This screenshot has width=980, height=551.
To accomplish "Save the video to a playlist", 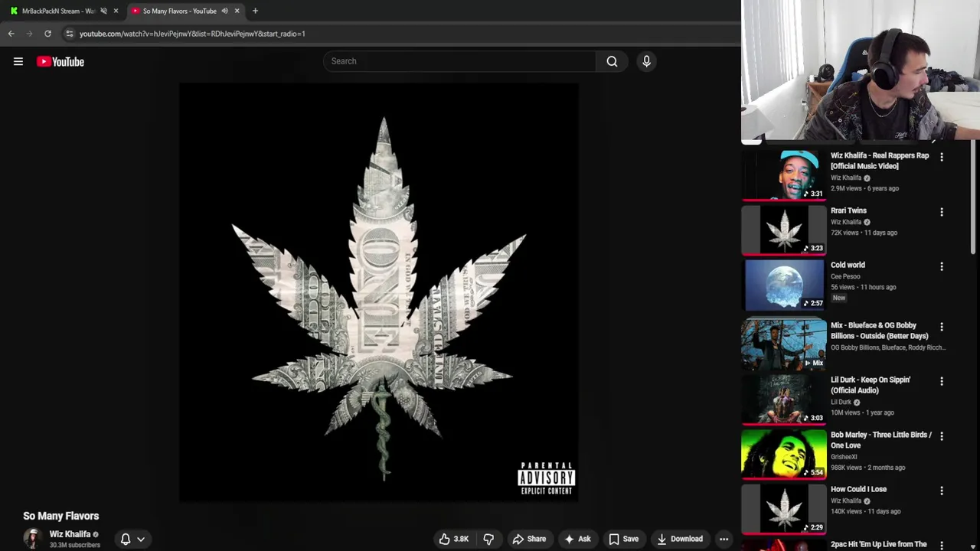I will coord(623,539).
